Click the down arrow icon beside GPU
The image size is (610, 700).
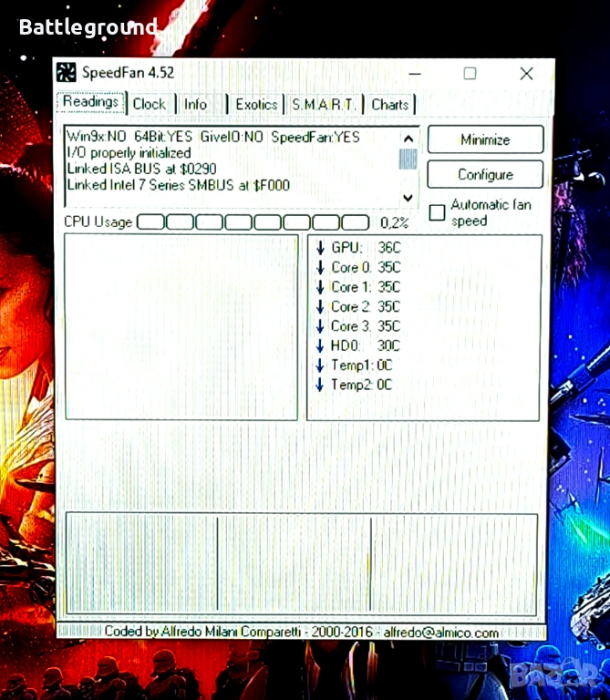pos(320,247)
